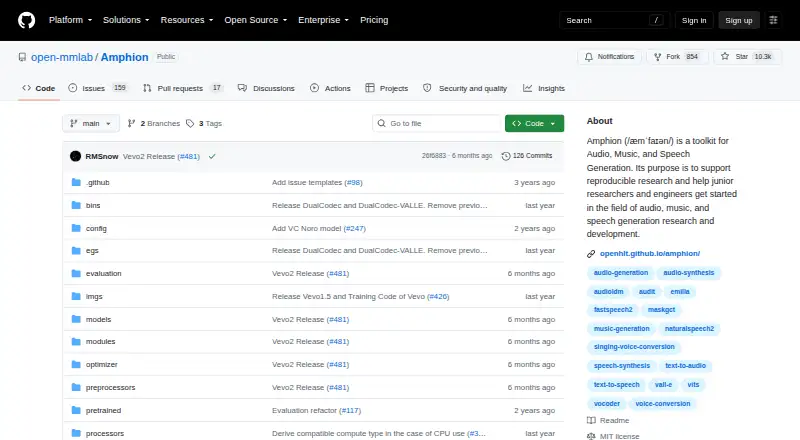Click the Notifications bell icon
Viewport: 800px width, 440px height.
[589, 57]
